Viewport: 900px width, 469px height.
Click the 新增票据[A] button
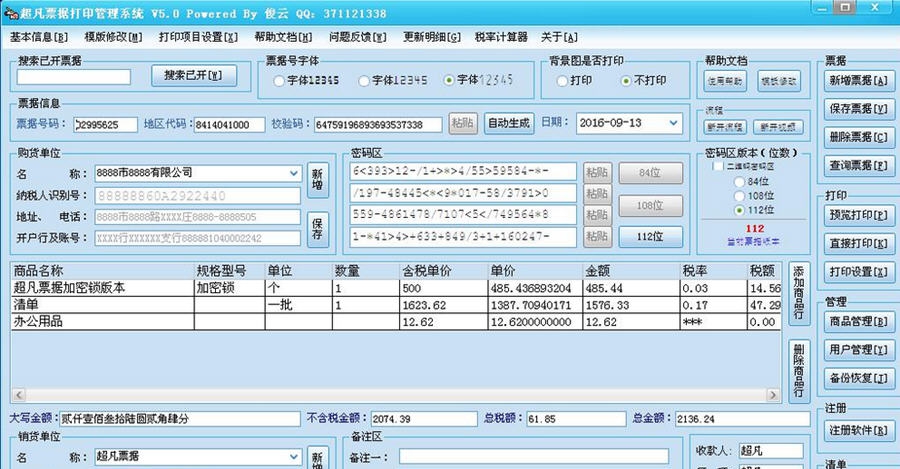[x=858, y=80]
